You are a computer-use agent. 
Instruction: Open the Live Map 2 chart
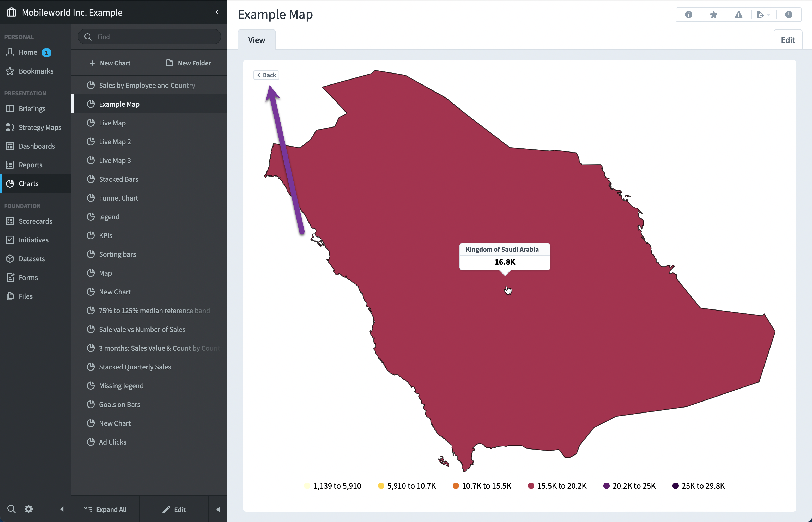click(149, 141)
